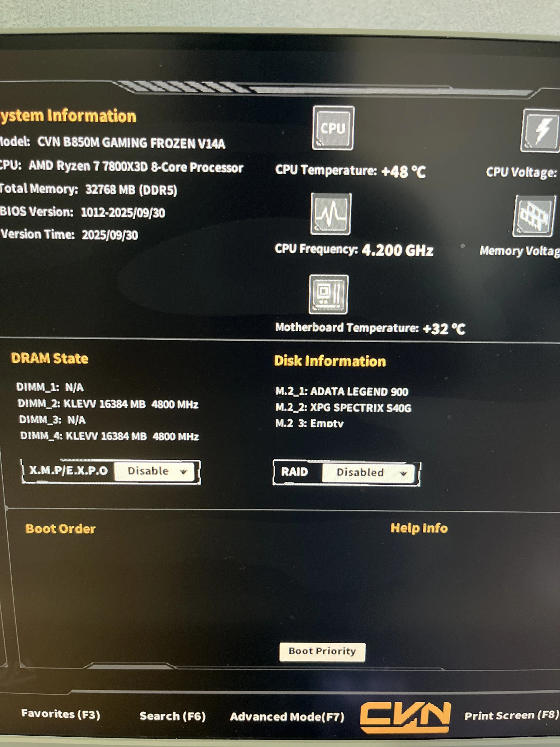Click Print Screen (F8)

[x=511, y=715]
